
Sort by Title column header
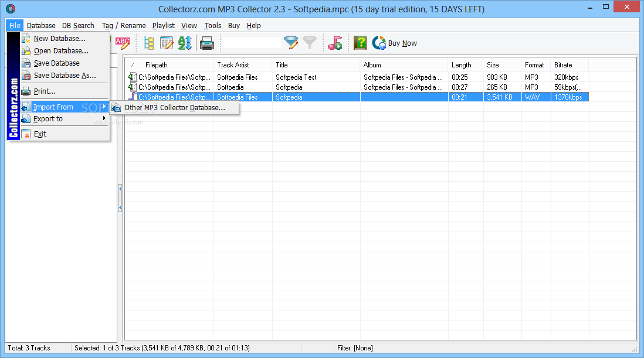pos(316,65)
